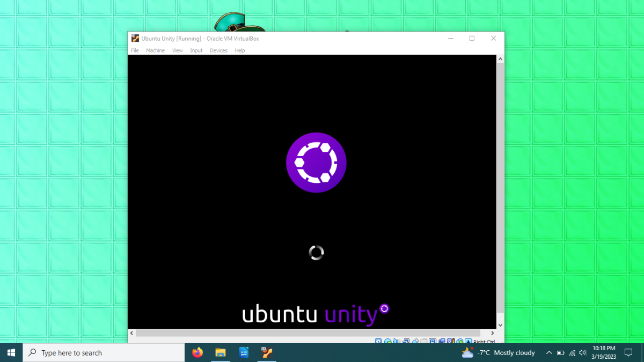
Task: Click the keyboard capture arrow status icon
Action: [468, 341]
